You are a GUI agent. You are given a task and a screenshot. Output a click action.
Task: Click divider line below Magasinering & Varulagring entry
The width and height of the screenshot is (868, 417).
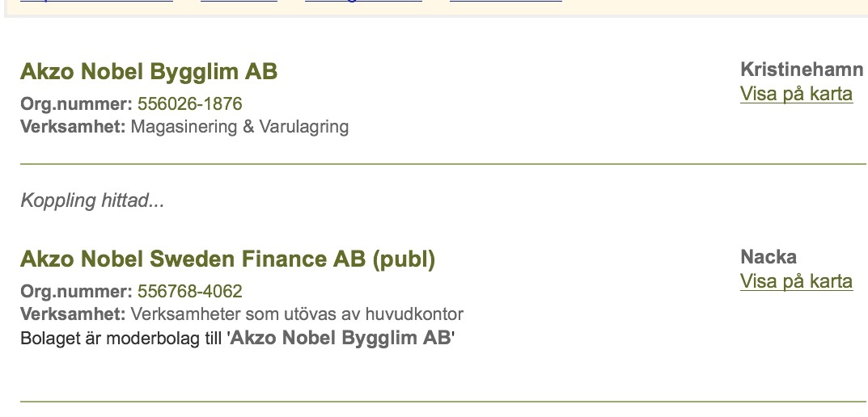[x=442, y=164]
